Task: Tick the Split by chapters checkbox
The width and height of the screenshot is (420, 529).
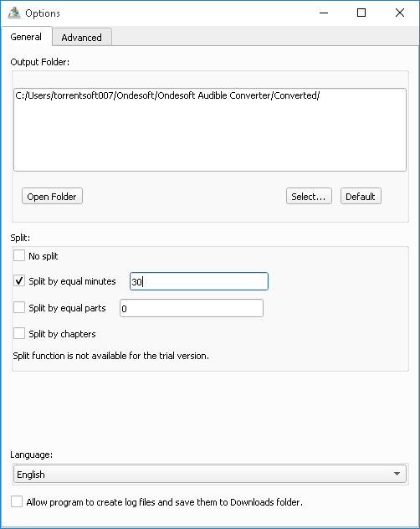Action: [19, 333]
